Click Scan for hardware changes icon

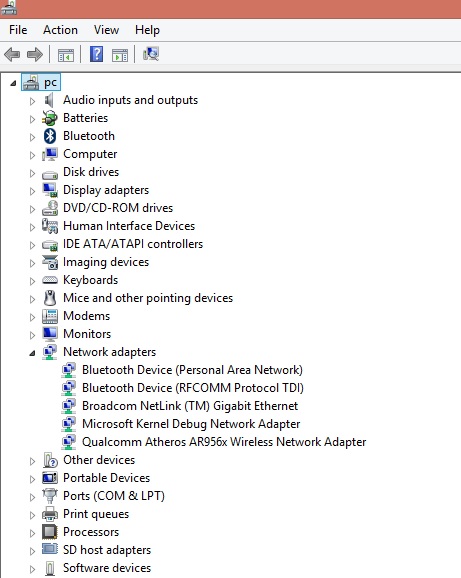point(151,54)
